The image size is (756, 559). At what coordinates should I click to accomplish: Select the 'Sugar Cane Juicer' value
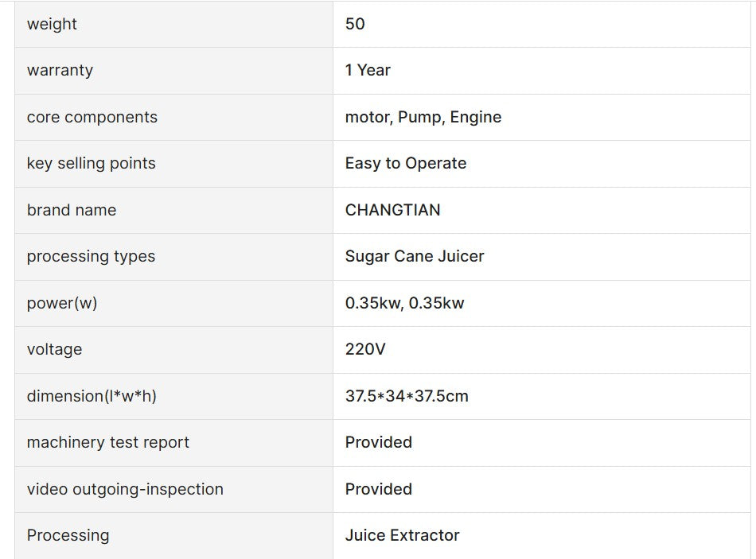pos(415,256)
